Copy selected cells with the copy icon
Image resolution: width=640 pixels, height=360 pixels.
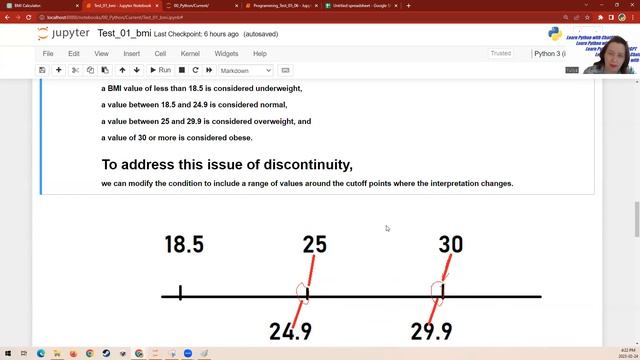(x=90, y=70)
